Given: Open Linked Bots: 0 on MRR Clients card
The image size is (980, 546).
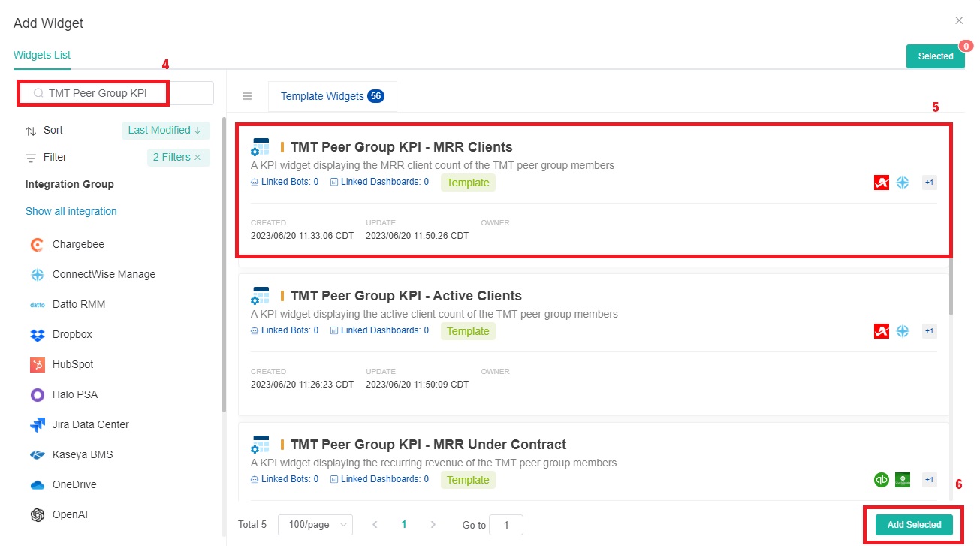Looking at the screenshot, I should (285, 182).
